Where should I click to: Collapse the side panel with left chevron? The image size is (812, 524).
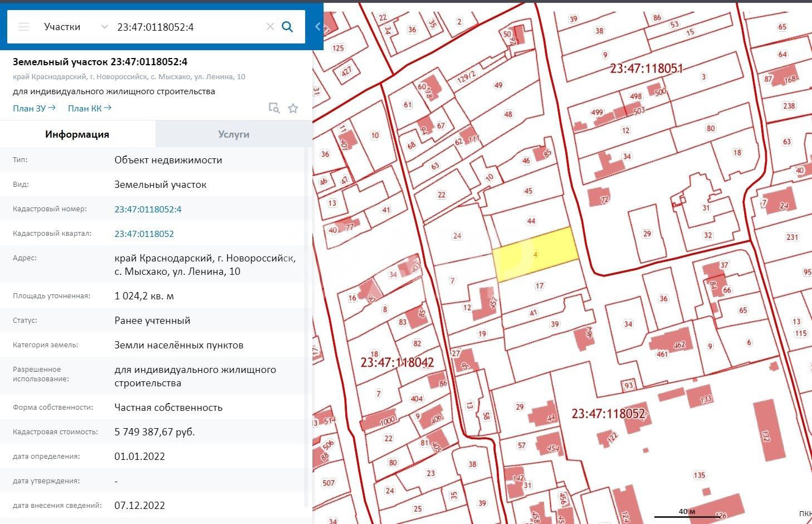(x=318, y=26)
